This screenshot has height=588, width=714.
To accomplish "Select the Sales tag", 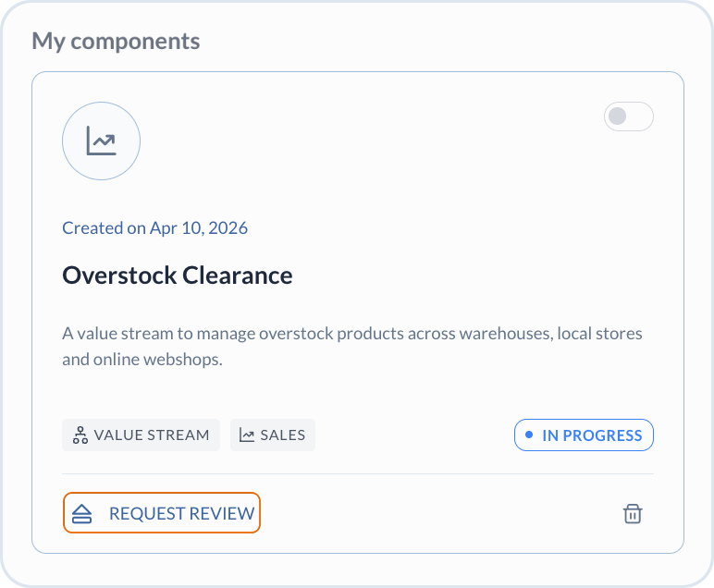I will [x=273, y=435].
